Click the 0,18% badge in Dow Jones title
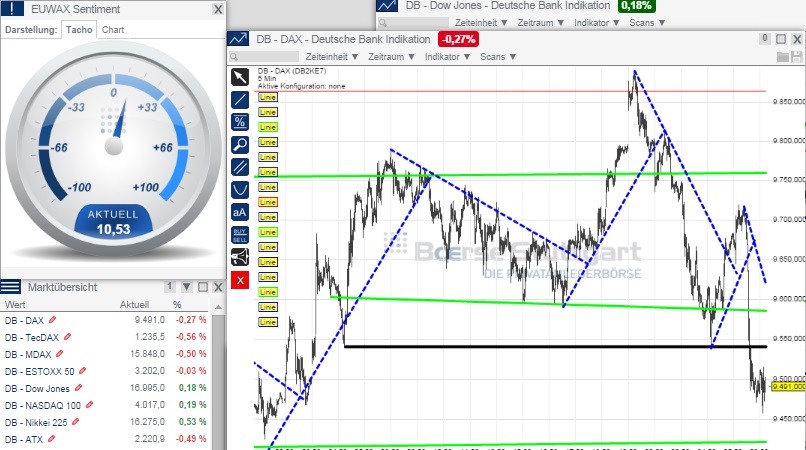Screen dimensions: 806x450 636,6
